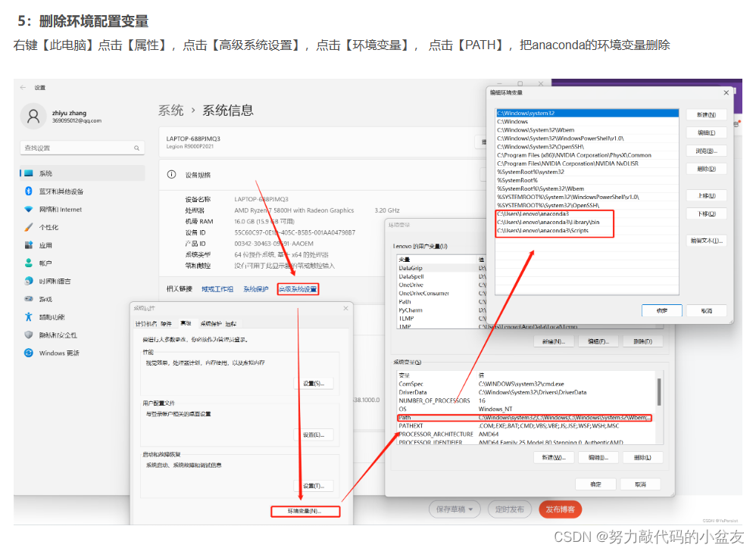756x551 pixels.
Task: Open 辅助功能 accessibility icon
Action: click(x=29, y=317)
